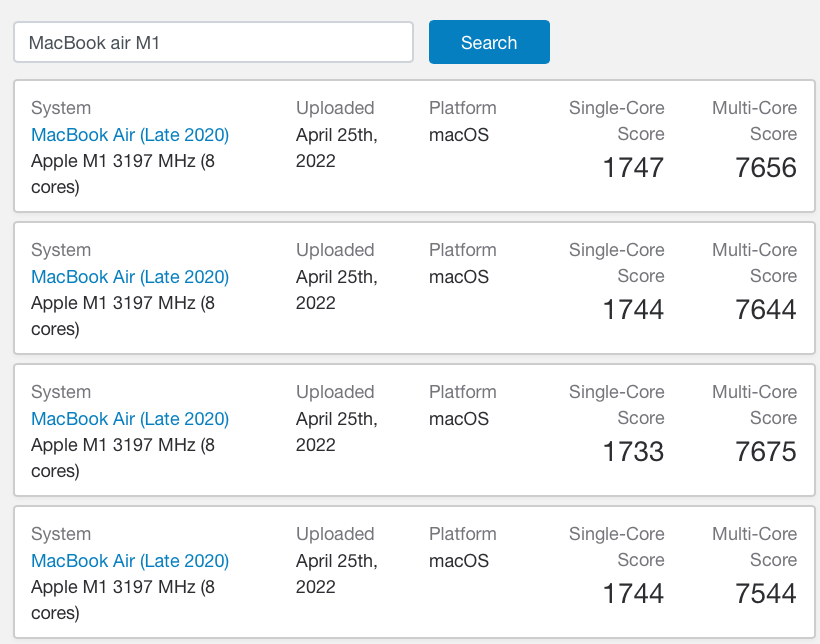The width and height of the screenshot is (820, 644).
Task: Click the multi-core score 7544
Action: pyautogui.click(x=765, y=593)
